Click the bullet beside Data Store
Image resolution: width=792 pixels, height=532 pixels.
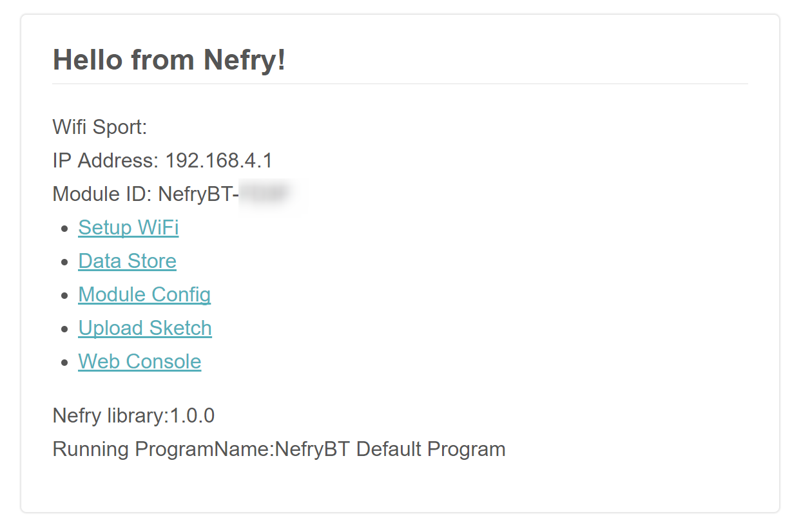(x=64, y=262)
